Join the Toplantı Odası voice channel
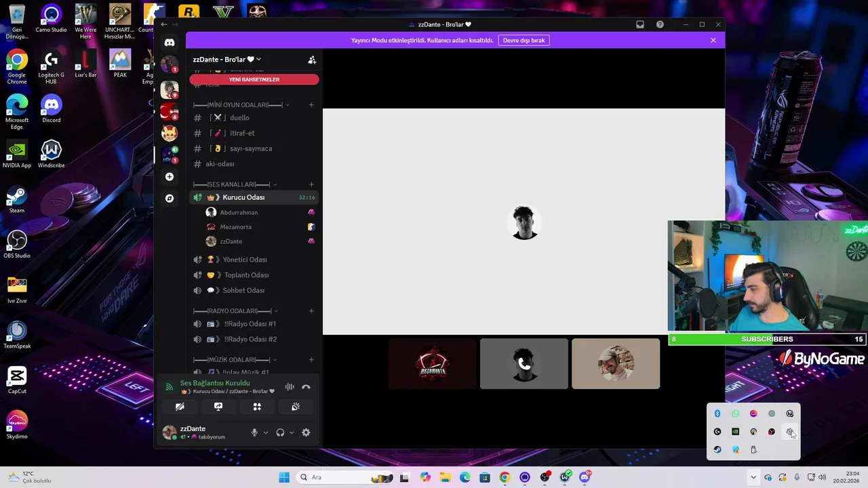868x488 pixels. tap(254, 275)
